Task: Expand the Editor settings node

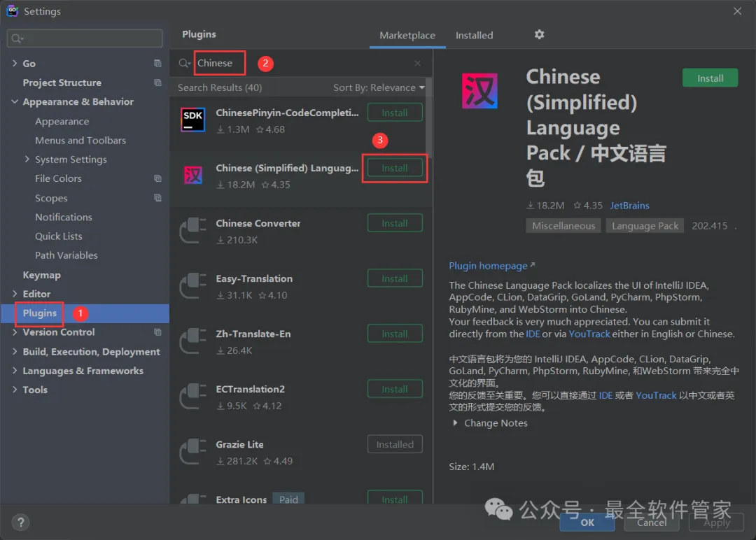Action: click(x=15, y=293)
